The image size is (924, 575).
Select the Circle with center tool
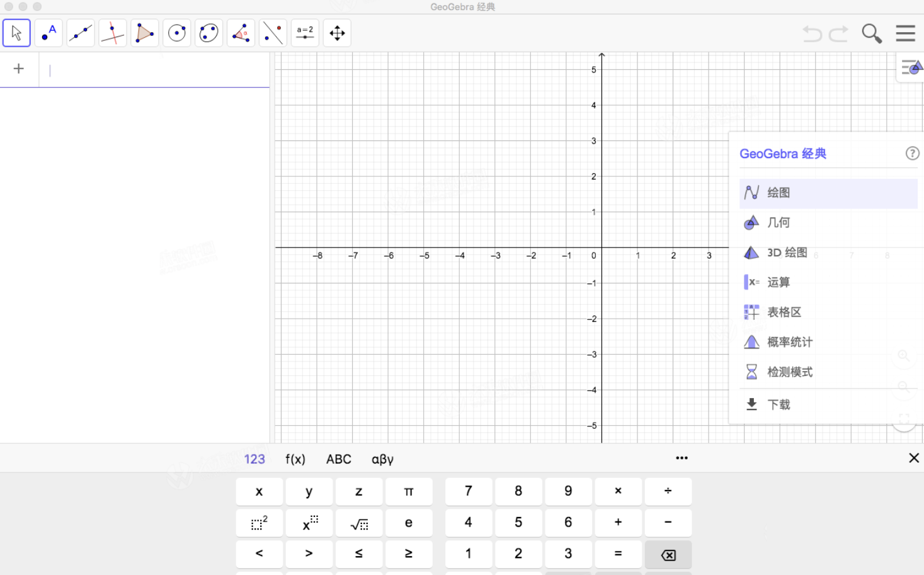(x=177, y=33)
